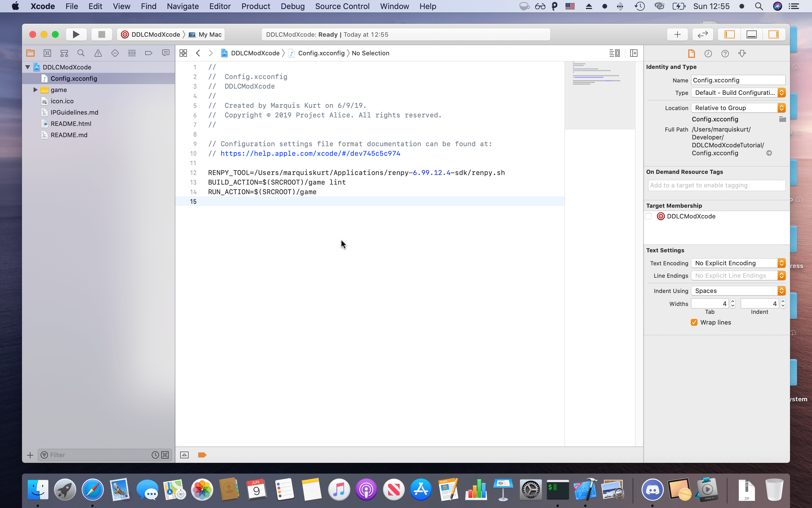Open the Test navigator diamond icon
Screen dimensions: 812x508
pyautogui.click(x=115, y=53)
